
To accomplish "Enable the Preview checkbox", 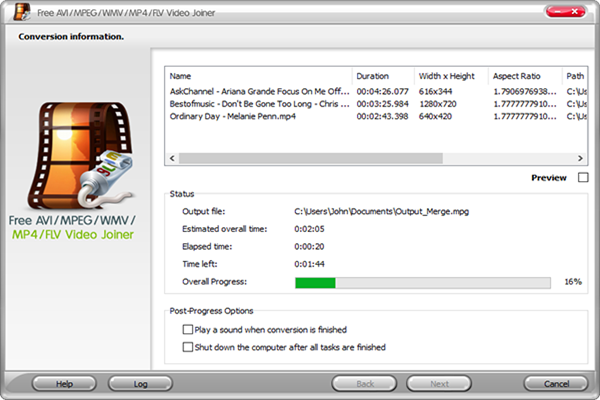I will pyautogui.click(x=582, y=178).
